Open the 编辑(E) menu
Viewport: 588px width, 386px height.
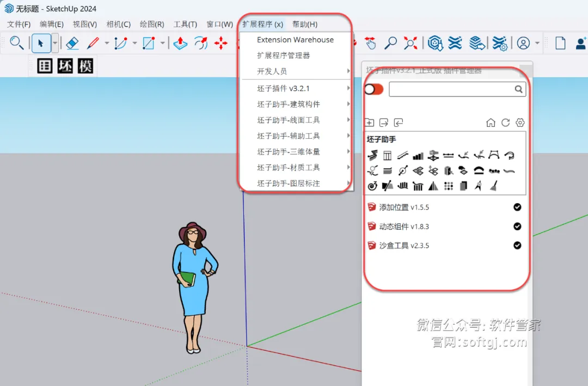pos(52,24)
